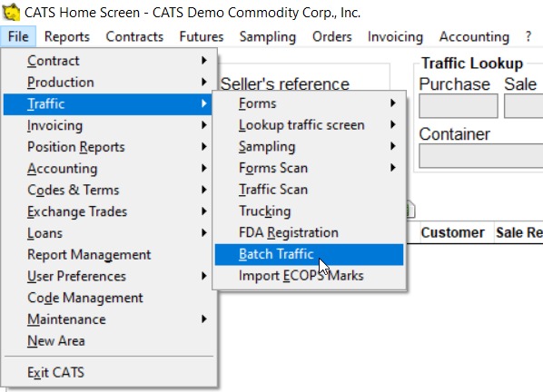Expand the User Preferences submenu

[x=108, y=276]
